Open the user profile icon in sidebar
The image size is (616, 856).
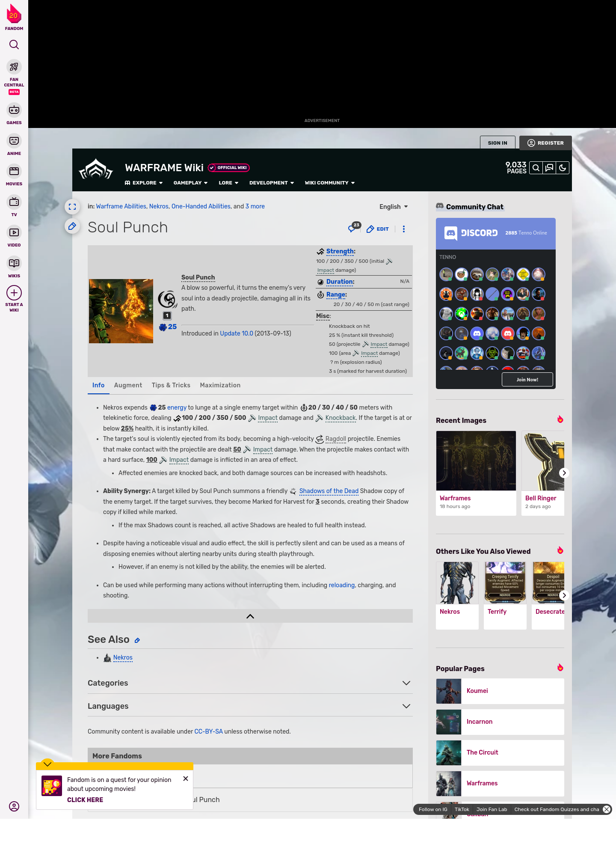[14, 806]
